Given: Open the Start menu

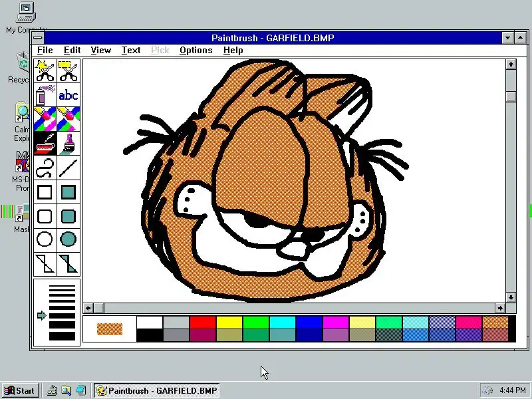Looking at the screenshot, I should [x=20, y=390].
